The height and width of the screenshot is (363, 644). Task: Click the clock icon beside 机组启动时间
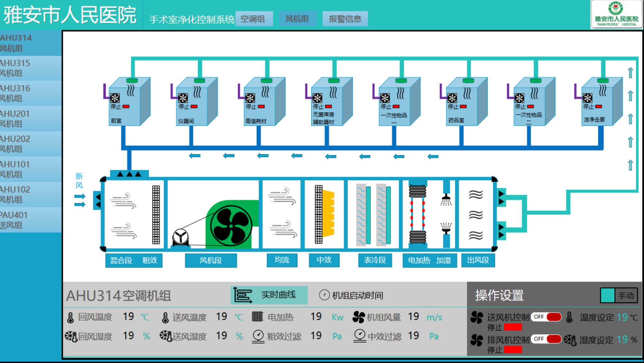point(324,295)
